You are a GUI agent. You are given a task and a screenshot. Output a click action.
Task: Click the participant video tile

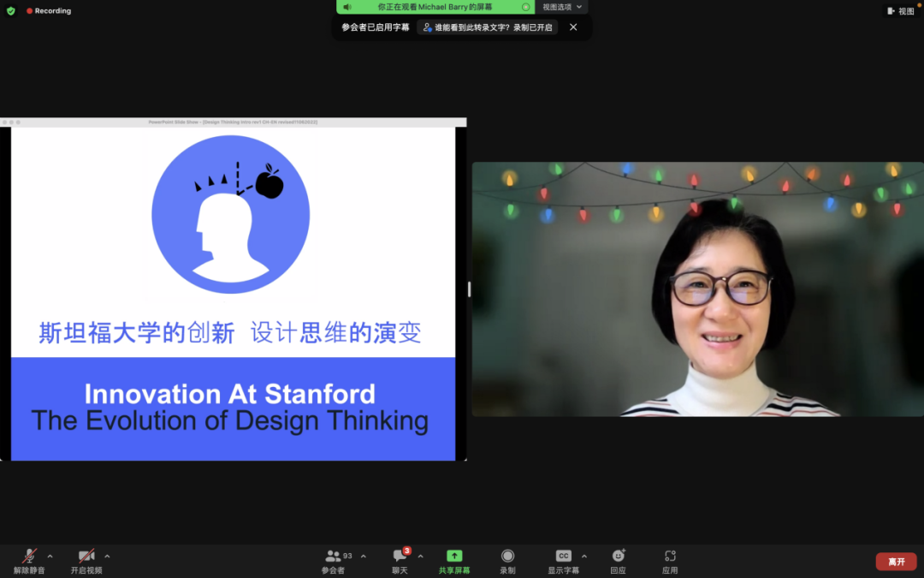coord(698,289)
